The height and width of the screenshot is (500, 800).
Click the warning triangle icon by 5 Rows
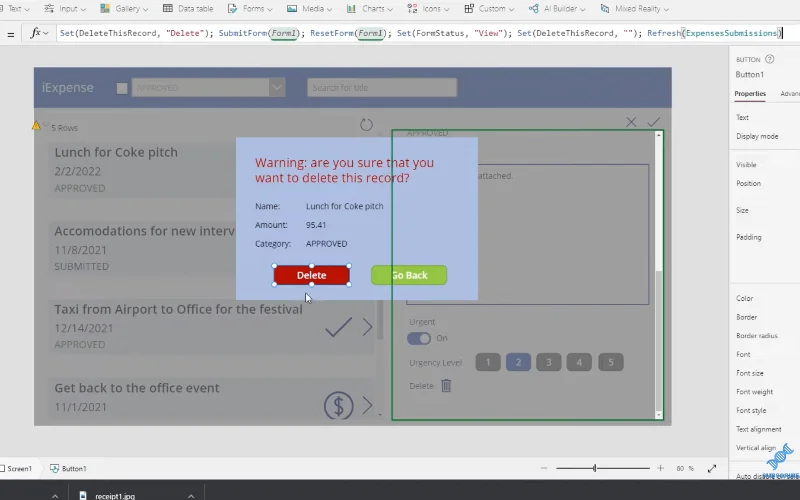[36, 125]
